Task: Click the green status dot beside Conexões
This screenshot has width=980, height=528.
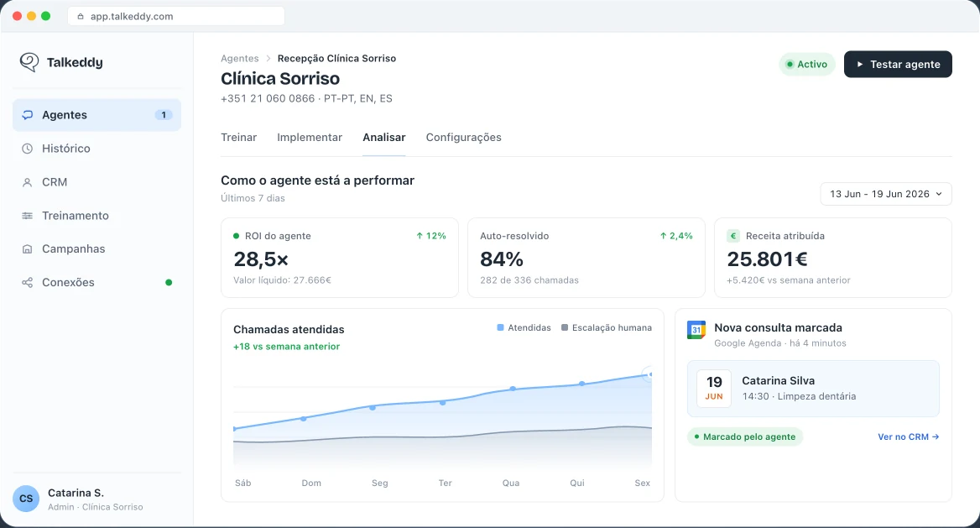Action: point(169,283)
